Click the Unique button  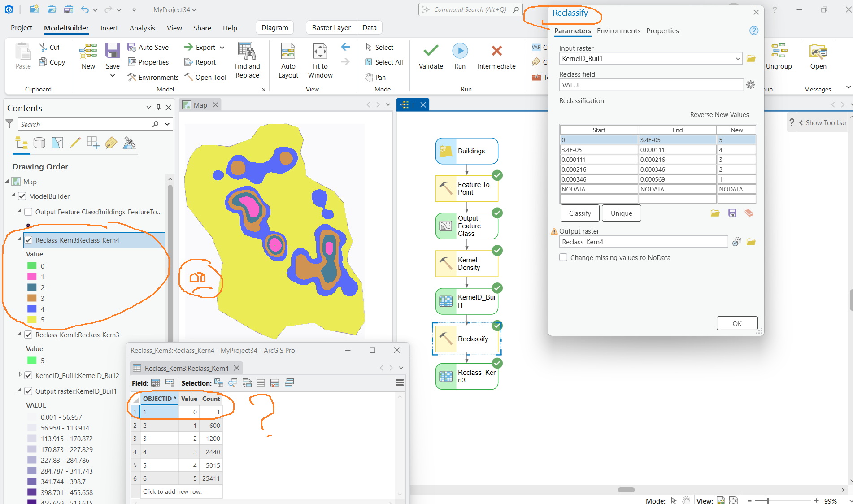click(x=621, y=213)
